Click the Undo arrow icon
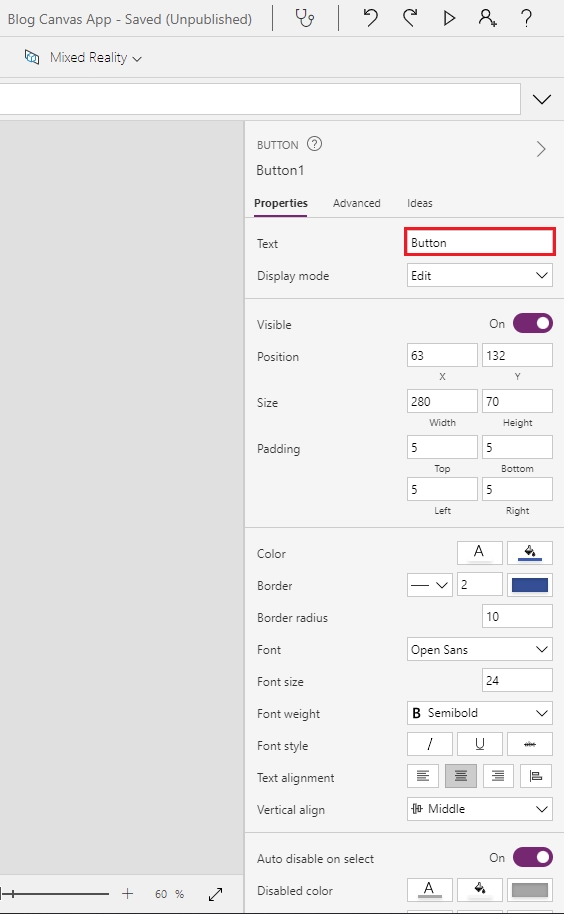 [x=371, y=18]
